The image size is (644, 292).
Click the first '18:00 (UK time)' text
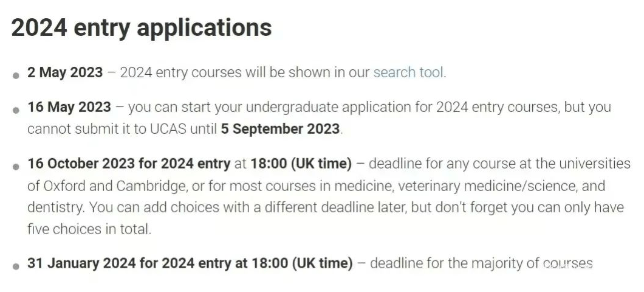301,164
